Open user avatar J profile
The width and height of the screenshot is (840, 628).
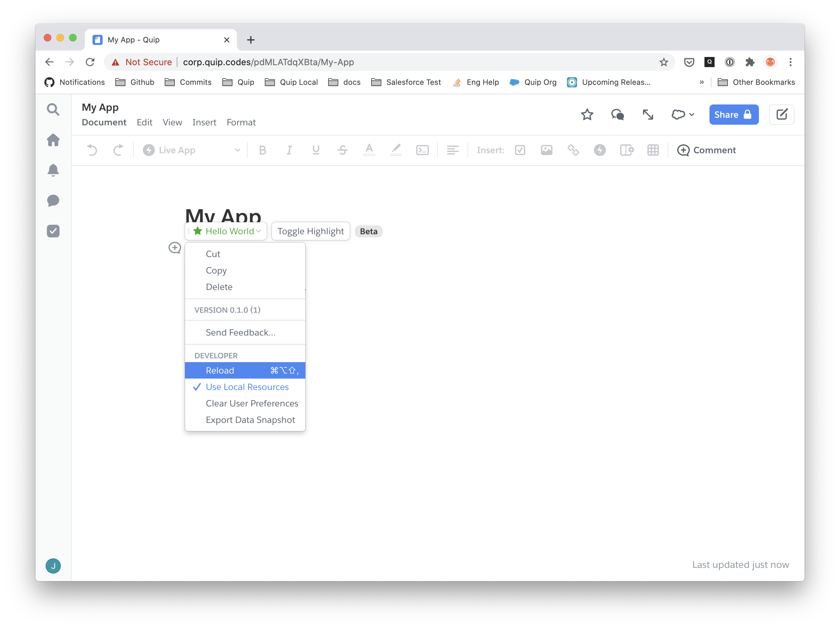coord(53,566)
